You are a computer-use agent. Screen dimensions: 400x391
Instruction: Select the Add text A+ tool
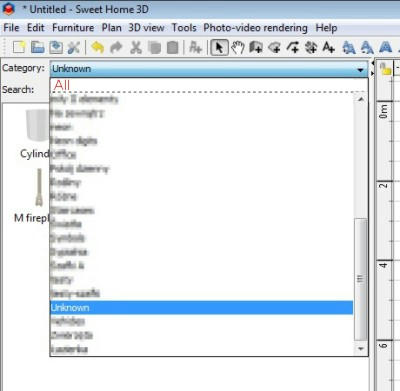[x=329, y=47]
